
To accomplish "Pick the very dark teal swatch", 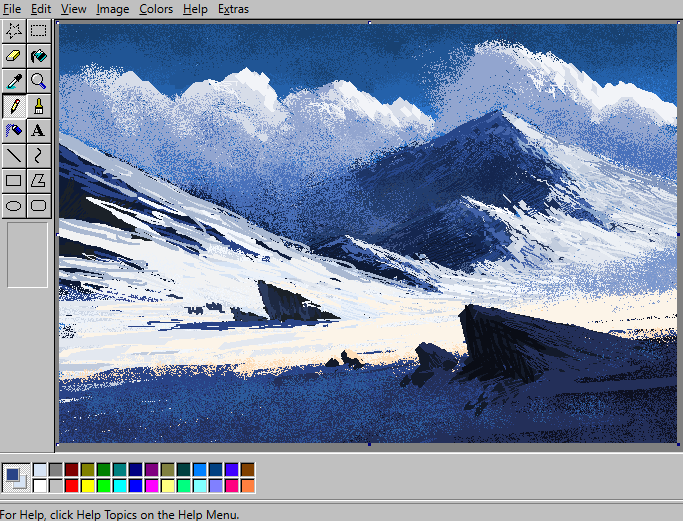I will tap(184, 470).
